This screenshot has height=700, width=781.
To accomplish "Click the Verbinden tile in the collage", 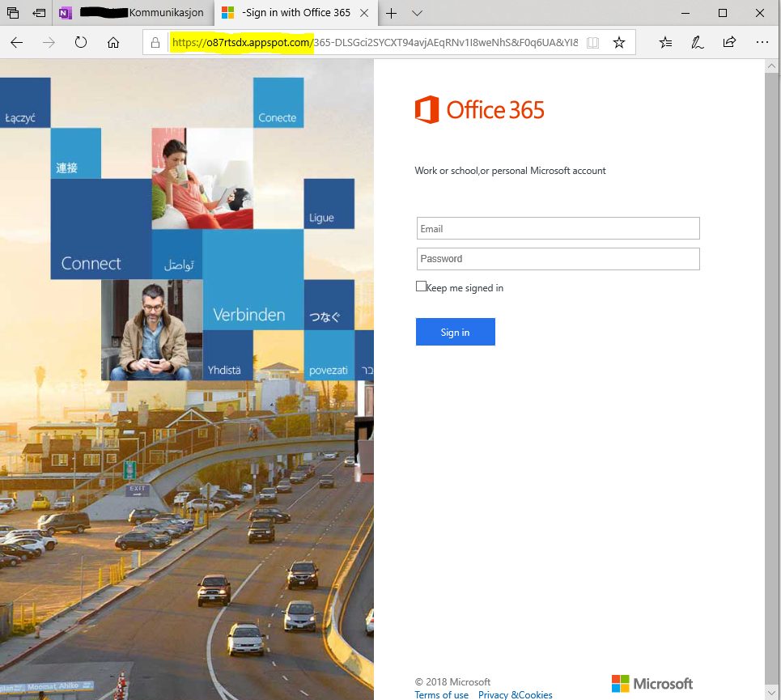I will pyautogui.click(x=253, y=279).
